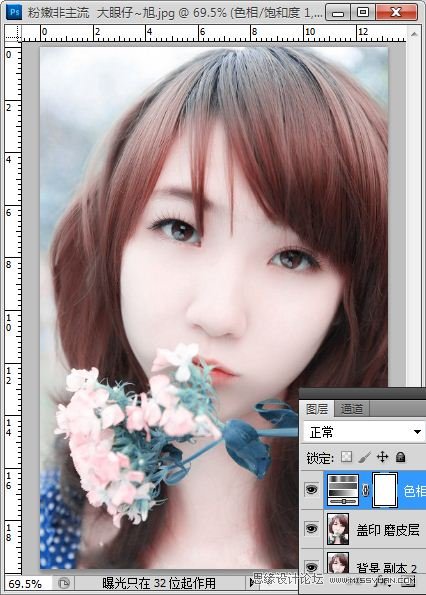
Task: Click the scroll up arrow of vertical scrollbar
Action: 414,34
